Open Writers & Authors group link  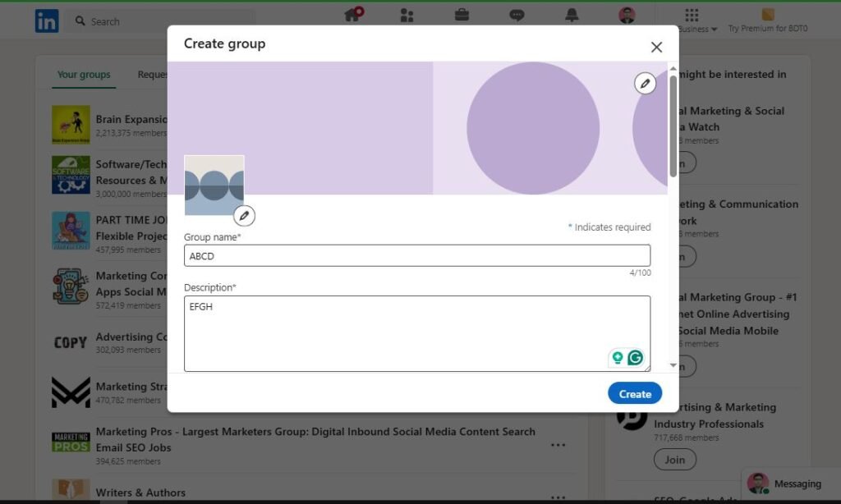click(140, 493)
